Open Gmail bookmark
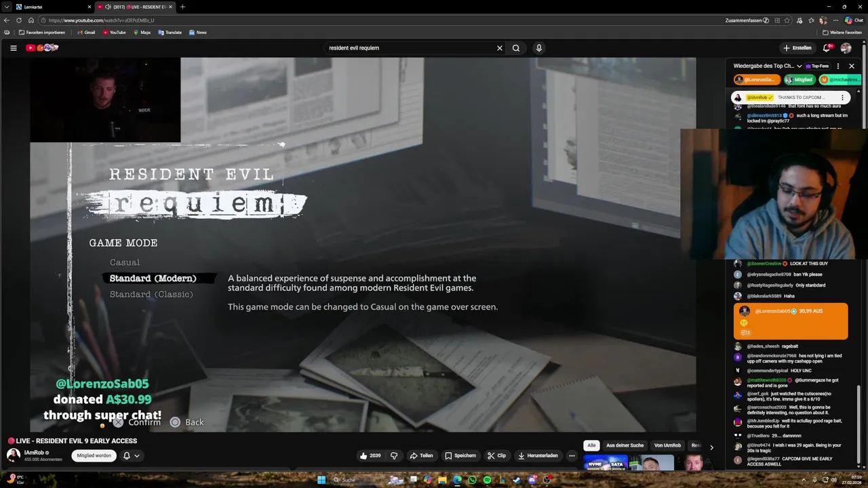The width and height of the screenshot is (868, 488). coord(86,33)
